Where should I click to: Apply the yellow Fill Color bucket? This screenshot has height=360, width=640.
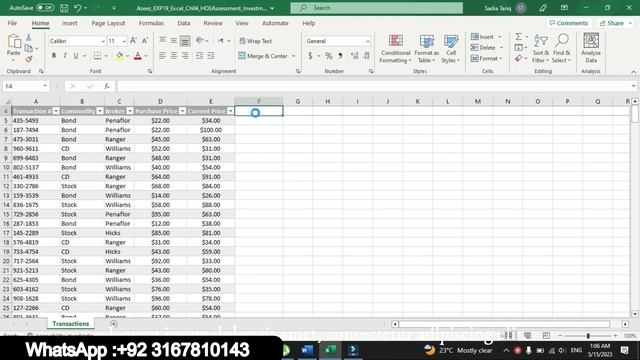119,56
